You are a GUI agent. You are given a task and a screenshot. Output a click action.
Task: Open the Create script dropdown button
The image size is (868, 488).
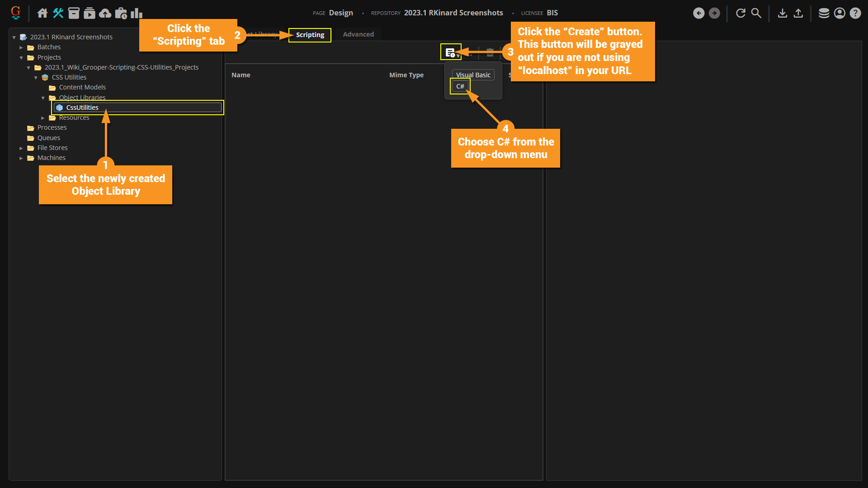point(451,52)
